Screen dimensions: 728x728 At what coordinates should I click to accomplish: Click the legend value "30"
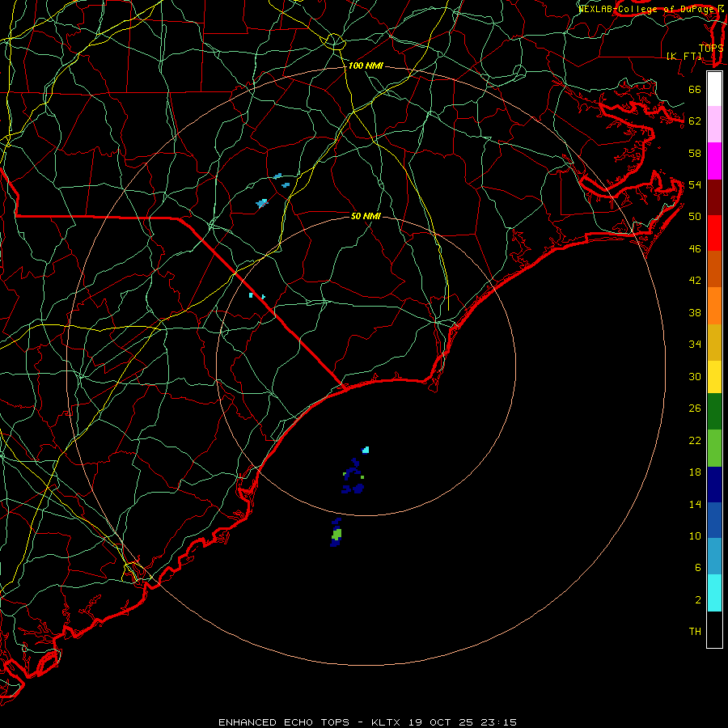point(695,376)
